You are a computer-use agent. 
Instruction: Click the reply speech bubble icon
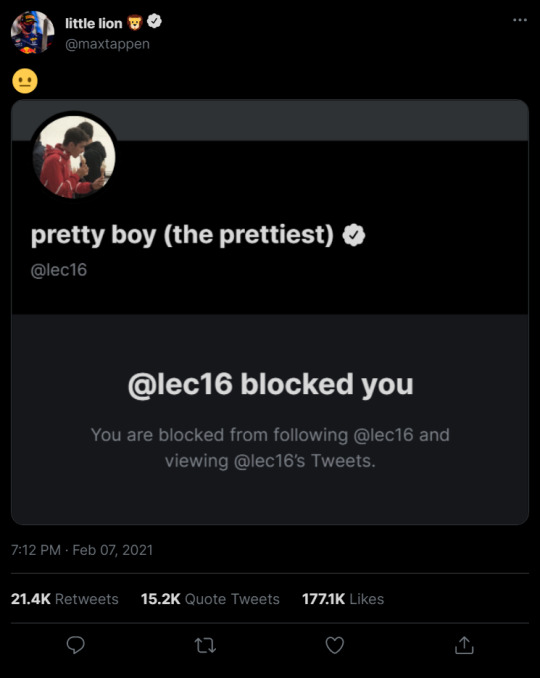pyautogui.click(x=76, y=645)
